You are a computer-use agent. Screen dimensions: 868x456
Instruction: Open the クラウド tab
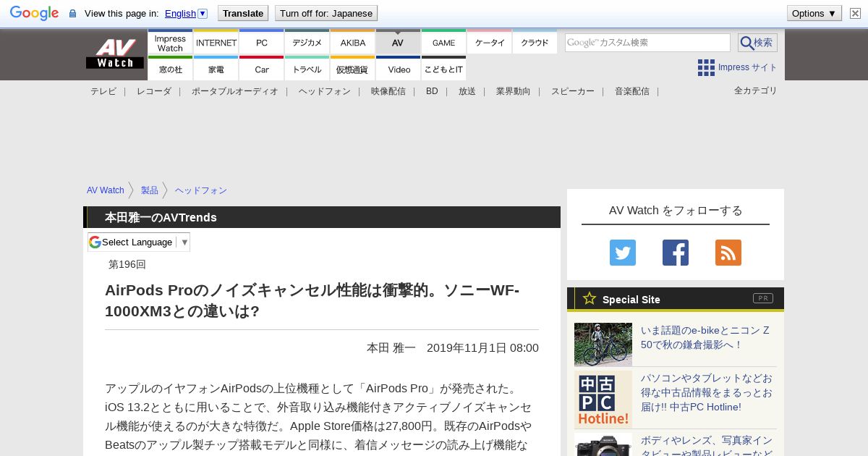tap(535, 42)
